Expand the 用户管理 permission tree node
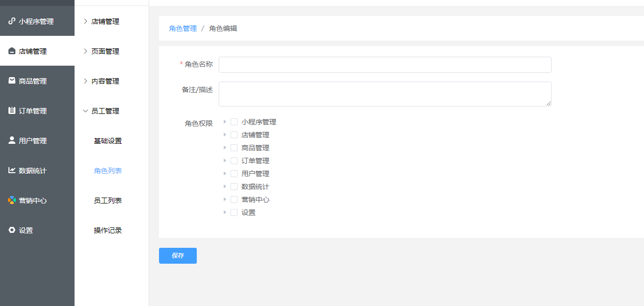This screenshot has height=306, width=644. (x=225, y=173)
